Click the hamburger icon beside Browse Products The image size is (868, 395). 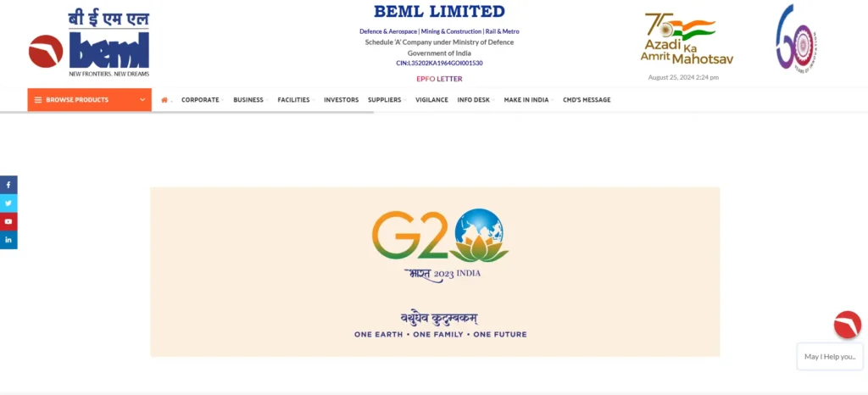tap(38, 100)
